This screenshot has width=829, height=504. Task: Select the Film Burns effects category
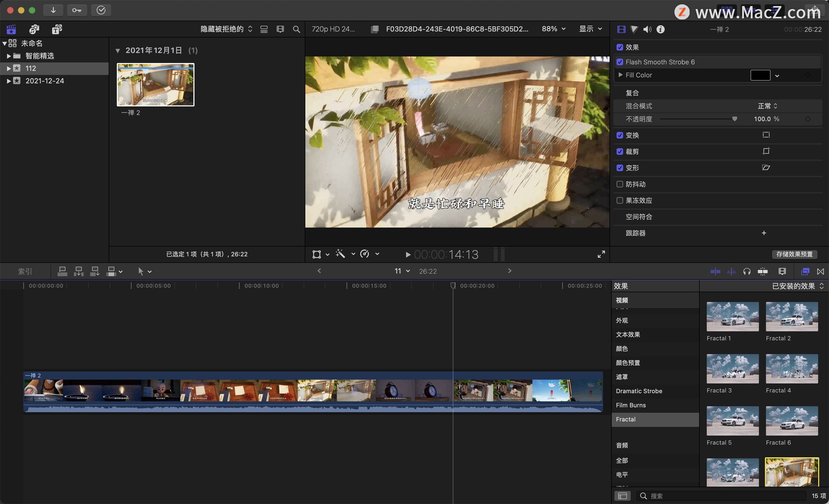coord(630,405)
